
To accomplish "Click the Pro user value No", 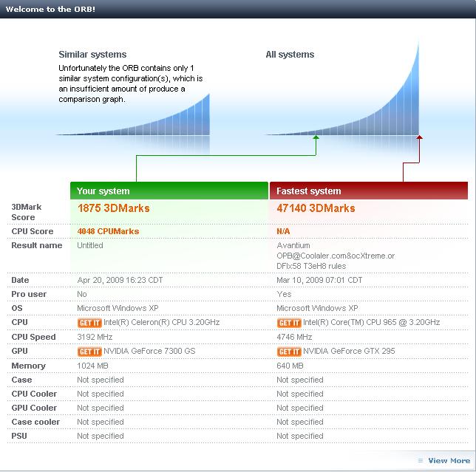I will pyautogui.click(x=82, y=294).
